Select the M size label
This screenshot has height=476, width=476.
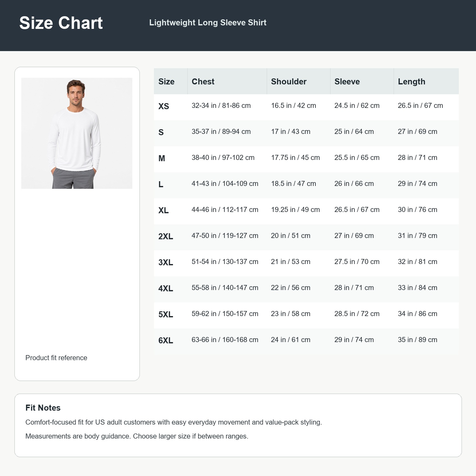point(162,158)
